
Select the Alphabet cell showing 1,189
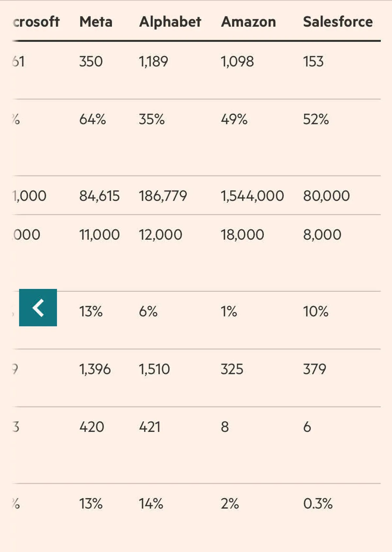coord(153,61)
